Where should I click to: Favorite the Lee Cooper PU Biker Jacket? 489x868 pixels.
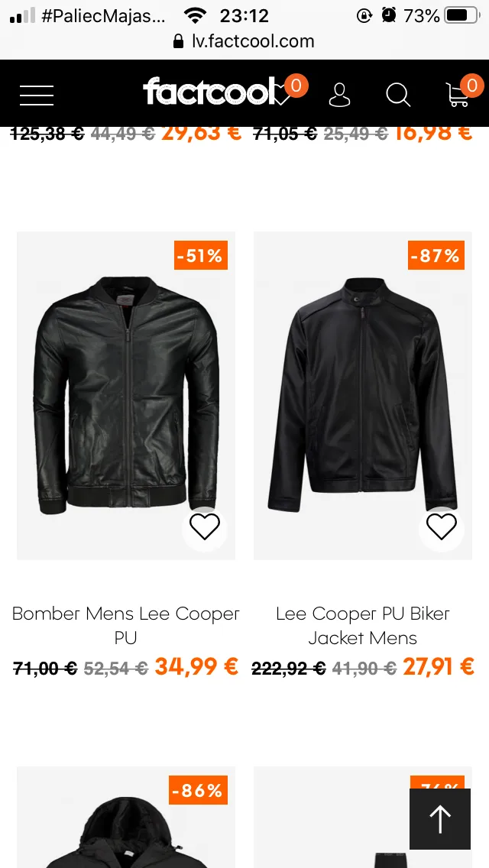[442, 526]
